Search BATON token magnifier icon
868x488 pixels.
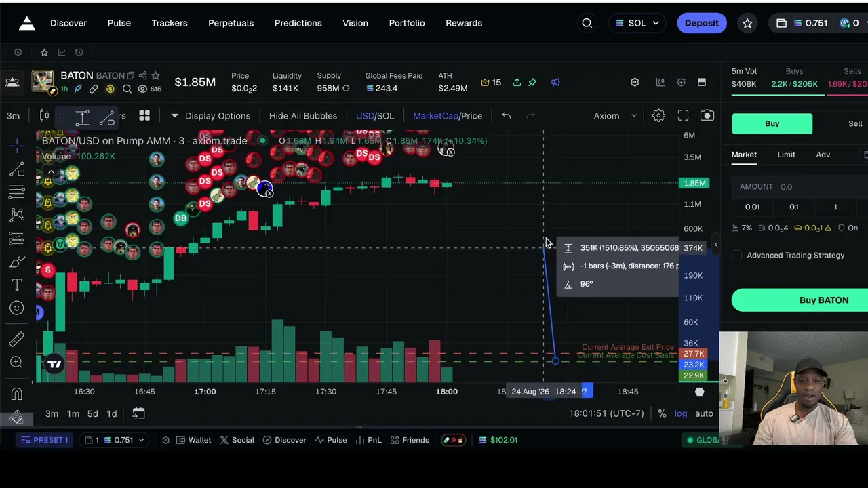click(x=127, y=89)
